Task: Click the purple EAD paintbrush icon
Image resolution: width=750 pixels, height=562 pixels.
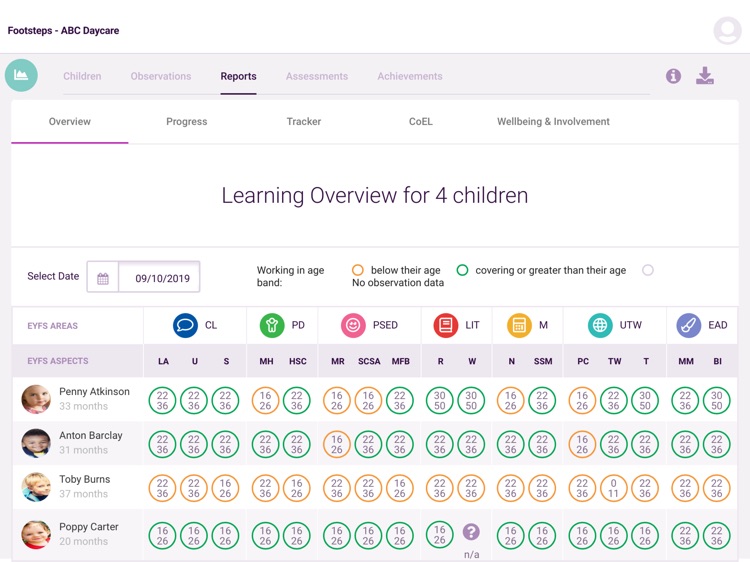Action: pos(689,325)
